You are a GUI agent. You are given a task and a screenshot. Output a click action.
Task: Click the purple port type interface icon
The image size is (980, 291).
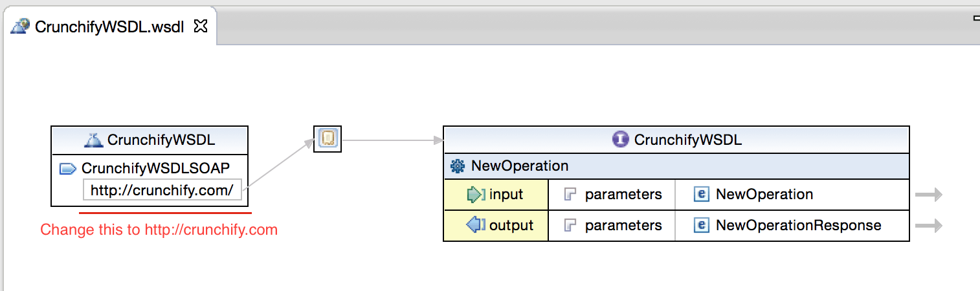click(x=620, y=140)
